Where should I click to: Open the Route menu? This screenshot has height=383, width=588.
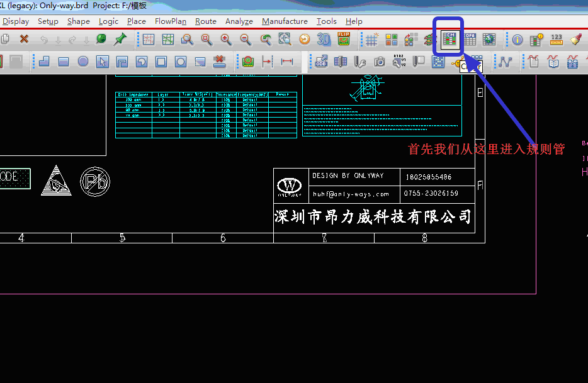[x=205, y=21]
